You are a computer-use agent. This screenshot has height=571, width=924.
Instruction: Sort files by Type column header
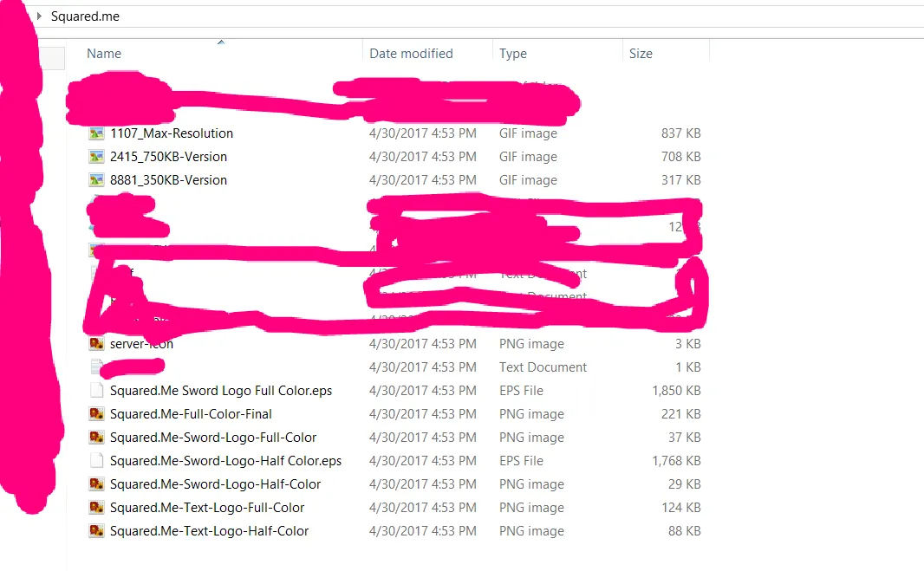[512, 54]
